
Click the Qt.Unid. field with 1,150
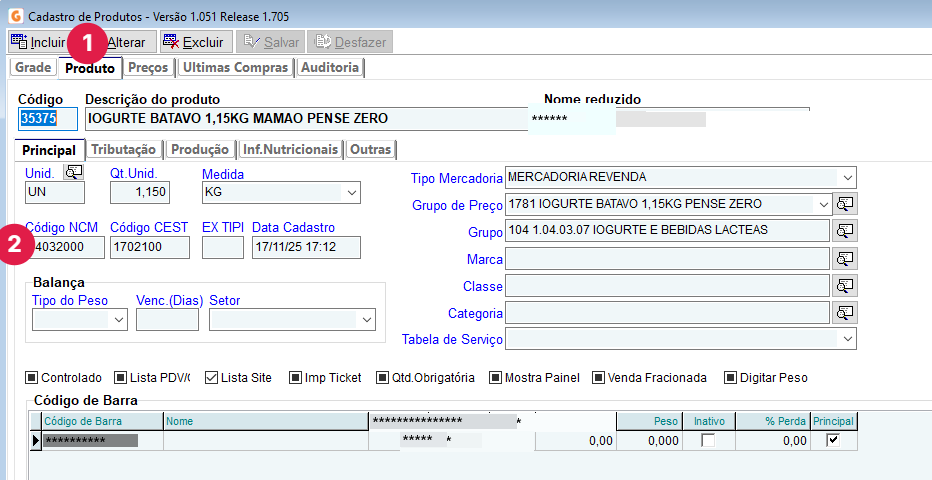point(140,192)
